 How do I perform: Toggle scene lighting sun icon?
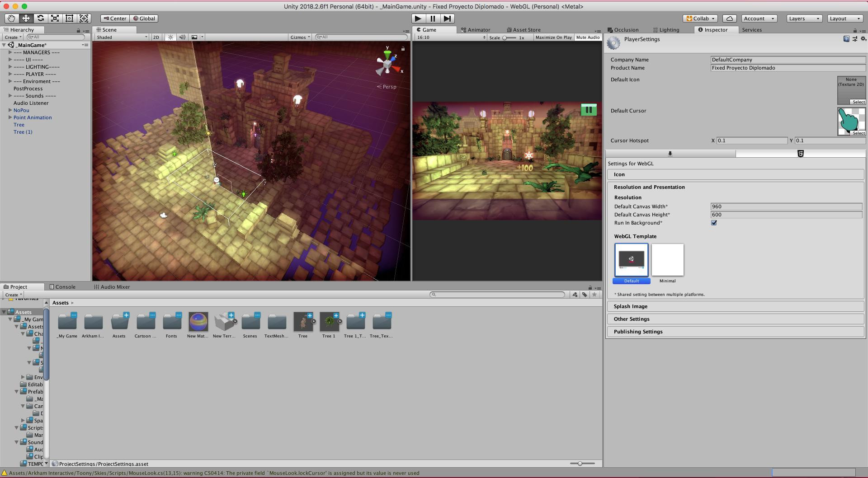tap(170, 37)
